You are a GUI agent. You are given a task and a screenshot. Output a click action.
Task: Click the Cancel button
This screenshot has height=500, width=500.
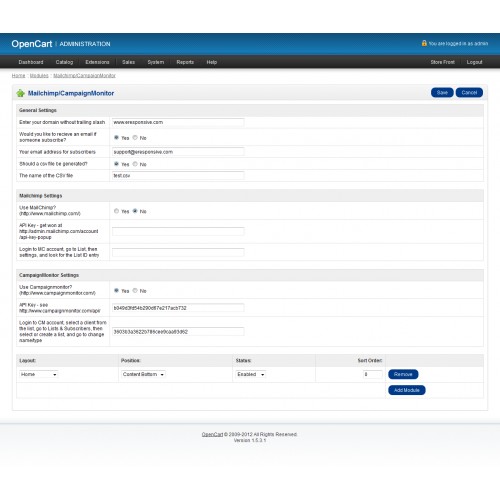(469, 93)
